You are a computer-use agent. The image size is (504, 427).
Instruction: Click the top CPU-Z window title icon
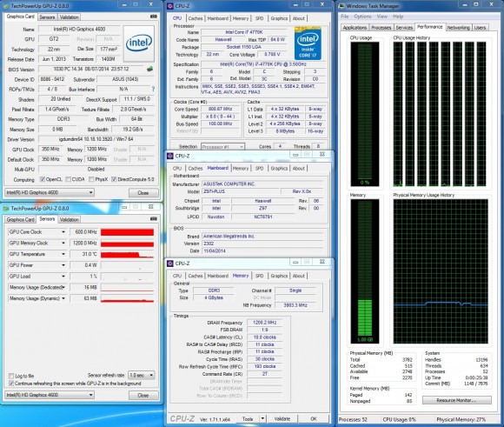(x=170, y=6)
